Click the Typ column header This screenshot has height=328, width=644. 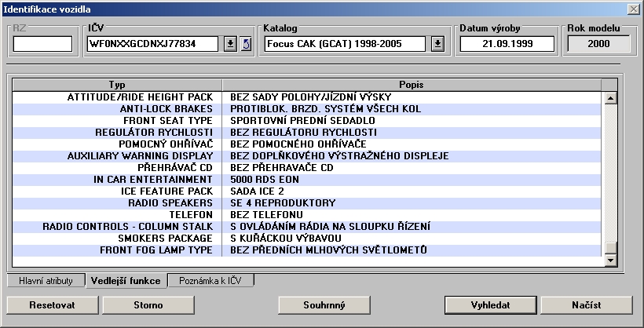pyautogui.click(x=117, y=84)
